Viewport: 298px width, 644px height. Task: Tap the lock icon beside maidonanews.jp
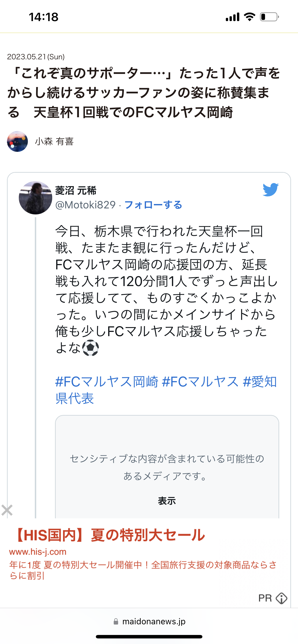[116, 622]
